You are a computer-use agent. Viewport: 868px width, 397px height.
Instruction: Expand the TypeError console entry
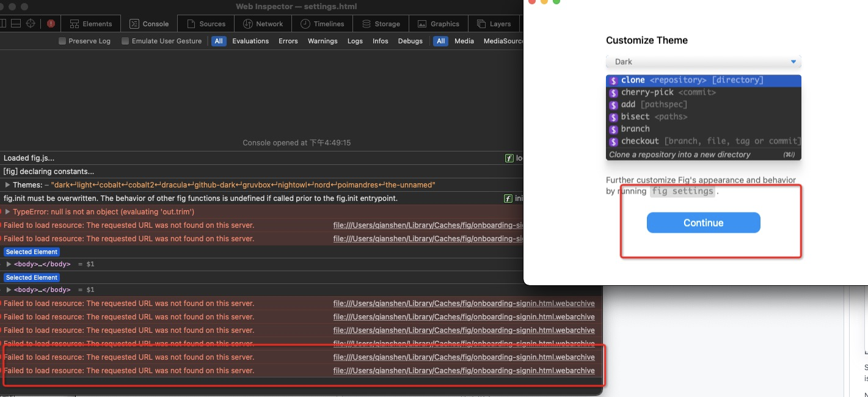point(6,211)
